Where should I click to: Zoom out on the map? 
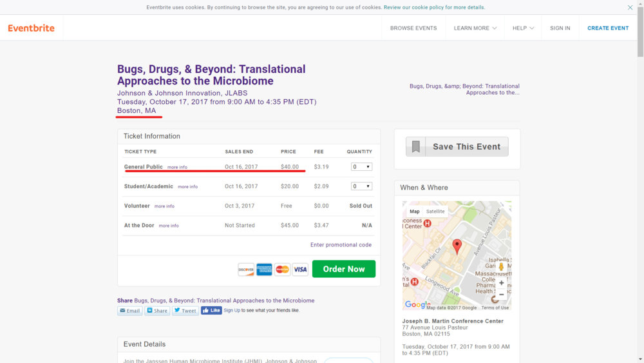click(x=502, y=295)
